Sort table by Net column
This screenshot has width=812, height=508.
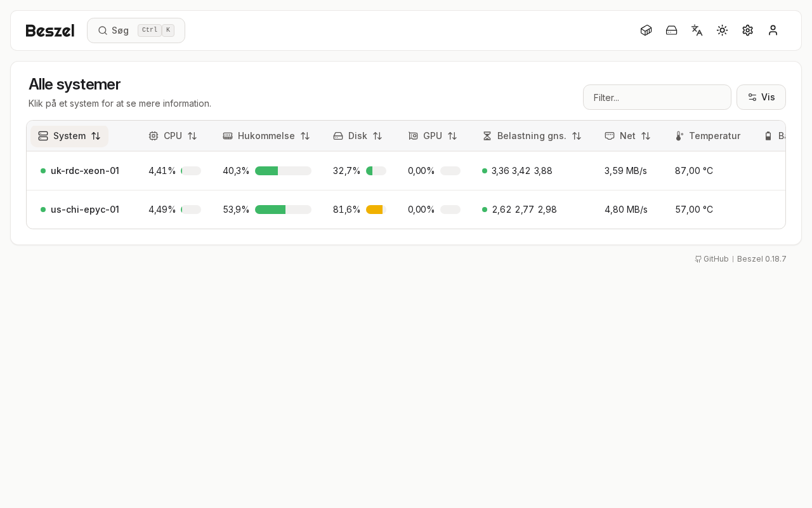point(627,136)
